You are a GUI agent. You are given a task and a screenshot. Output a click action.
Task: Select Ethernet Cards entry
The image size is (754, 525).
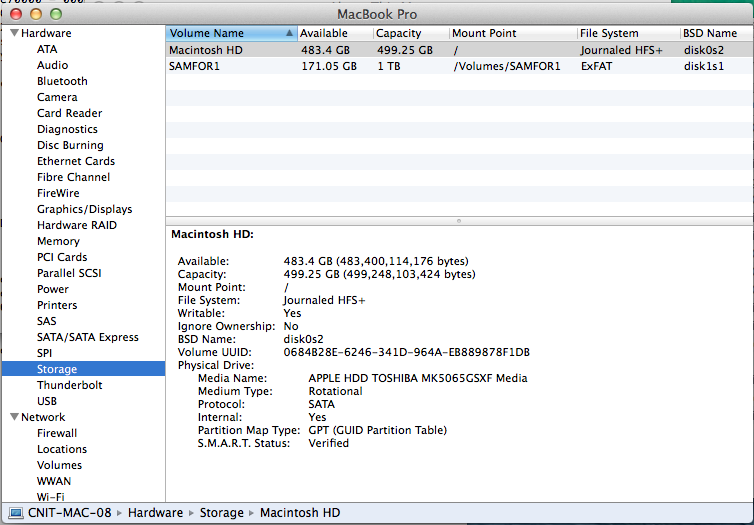76,161
